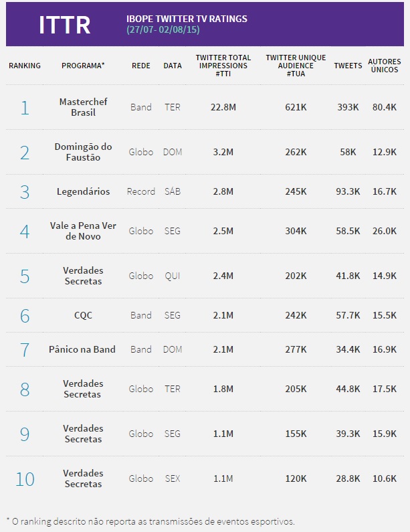410x532 pixels.
Task: Select the Domingão do Faustão row title
Action: coord(83,152)
